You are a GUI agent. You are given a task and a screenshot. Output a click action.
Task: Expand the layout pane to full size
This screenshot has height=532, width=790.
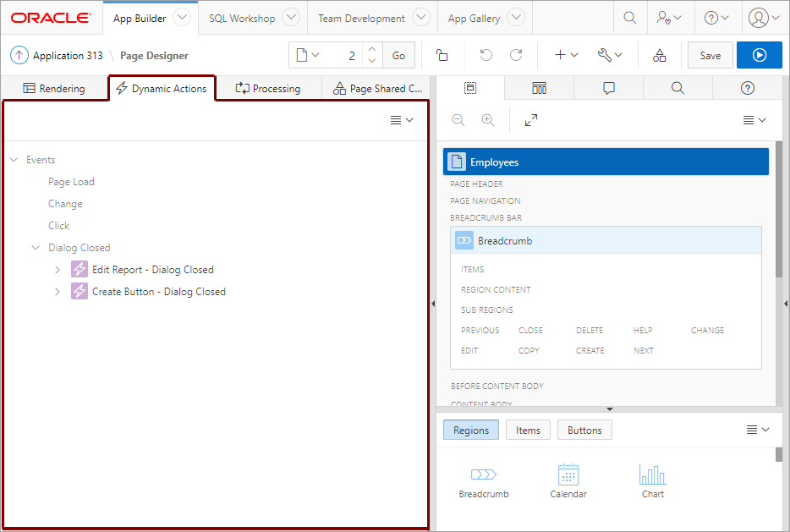tap(531, 120)
